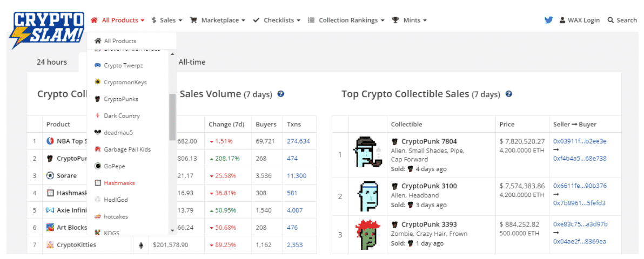This screenshot has width=644, height=259.
Task: Click the CryptoPunk 7804 title
Action: tap(429, 141)
